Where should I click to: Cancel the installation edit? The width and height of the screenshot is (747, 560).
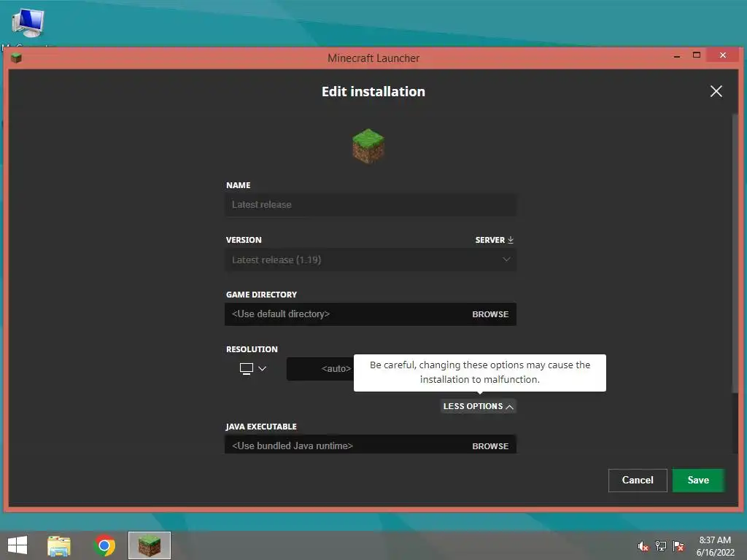(x=638, y=480)
